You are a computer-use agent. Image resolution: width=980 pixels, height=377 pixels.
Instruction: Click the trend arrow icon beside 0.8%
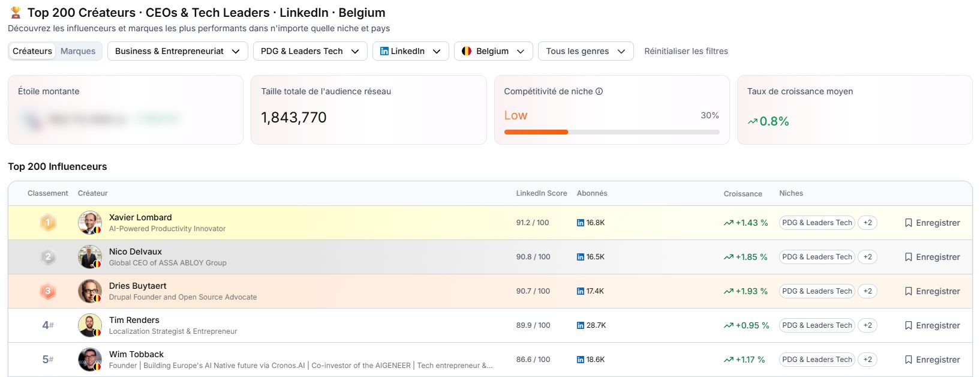(753, 121)
